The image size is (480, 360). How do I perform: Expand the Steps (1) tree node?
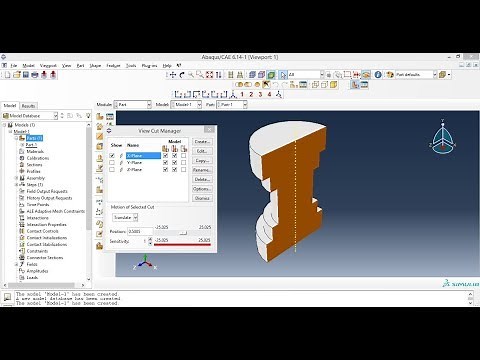pyautogui.click(x=16, y=185)
